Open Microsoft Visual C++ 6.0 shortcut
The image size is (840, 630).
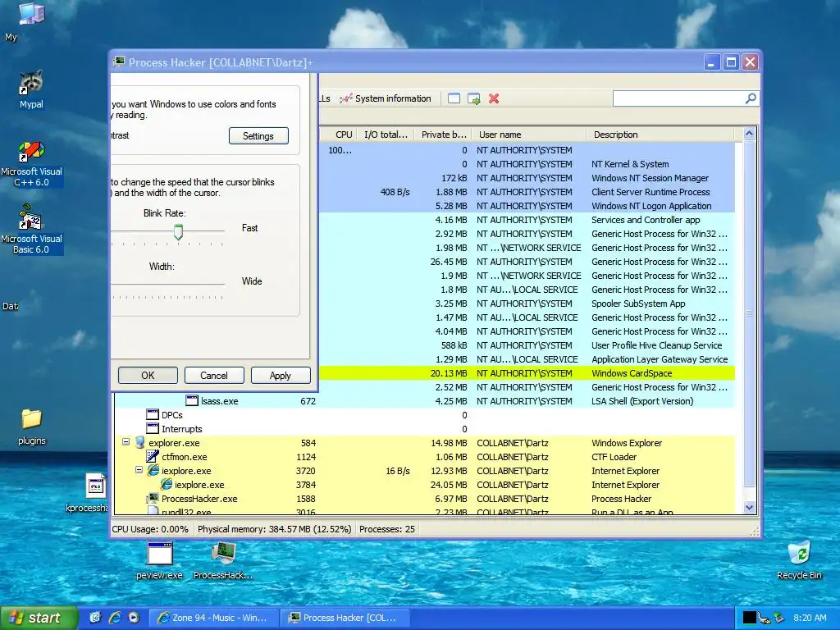click(32, 164)
